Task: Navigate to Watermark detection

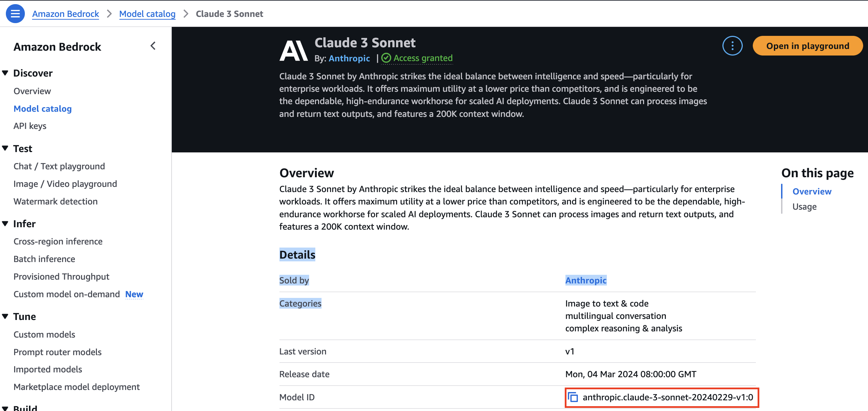Action: (56, 201)
